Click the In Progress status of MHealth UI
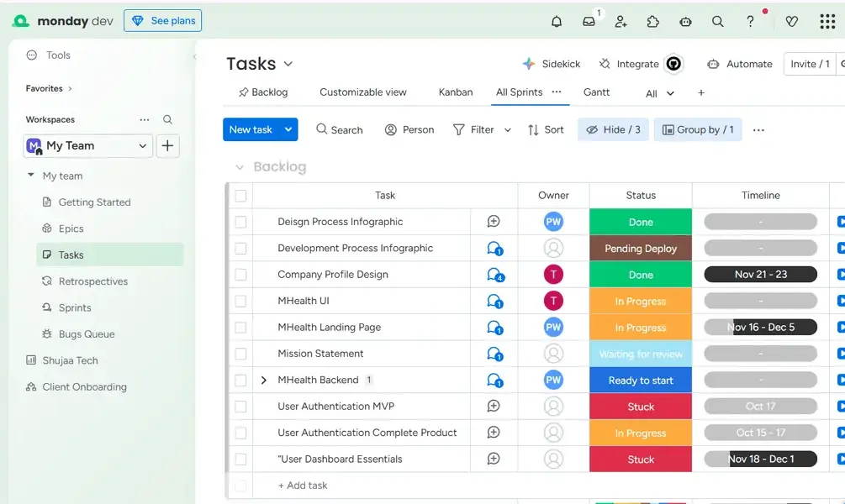845x504 pixels. coord(640,301)
